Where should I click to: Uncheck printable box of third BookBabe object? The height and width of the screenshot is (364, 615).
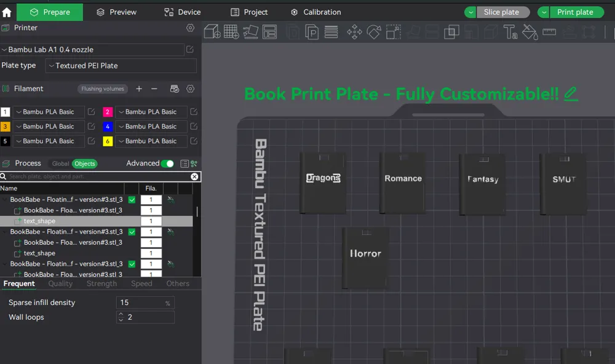tap(132, 264)
